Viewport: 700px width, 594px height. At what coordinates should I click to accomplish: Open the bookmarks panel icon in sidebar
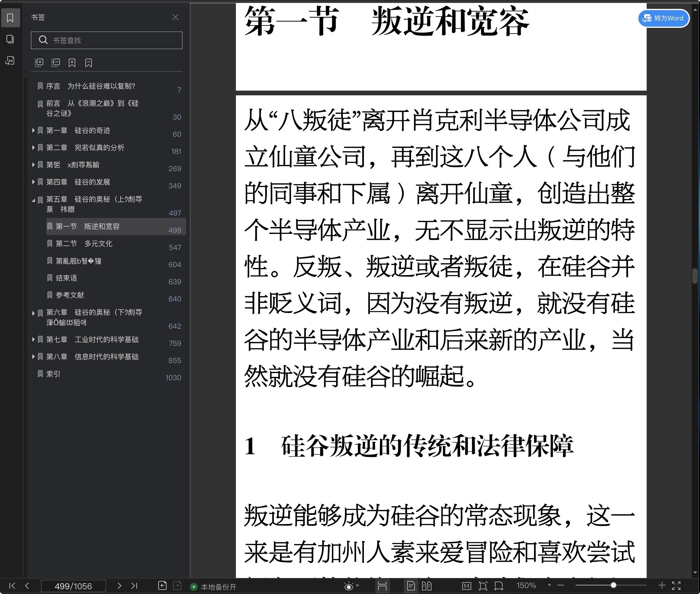click(10, 18)
